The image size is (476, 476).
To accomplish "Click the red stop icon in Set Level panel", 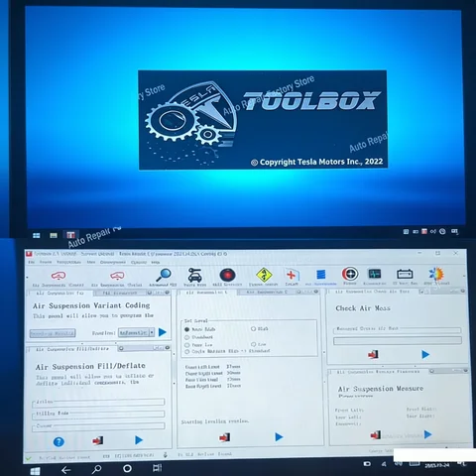I will pos(225,437).
